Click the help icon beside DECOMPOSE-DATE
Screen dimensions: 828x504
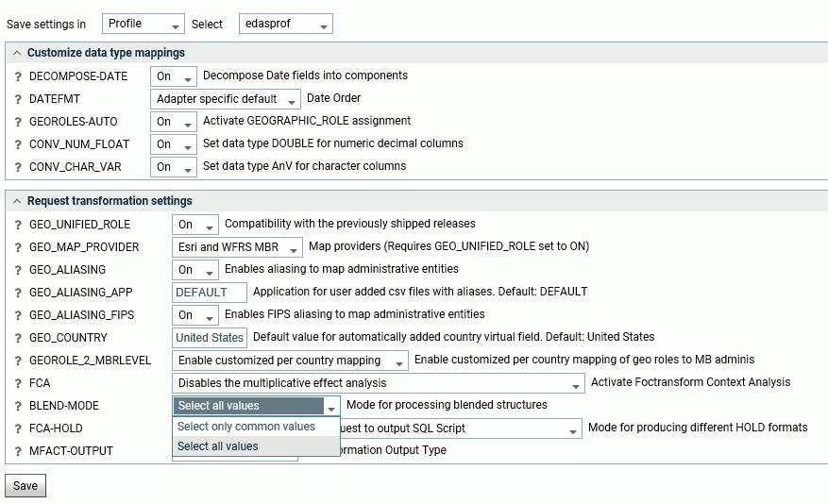tap(18, 76)
